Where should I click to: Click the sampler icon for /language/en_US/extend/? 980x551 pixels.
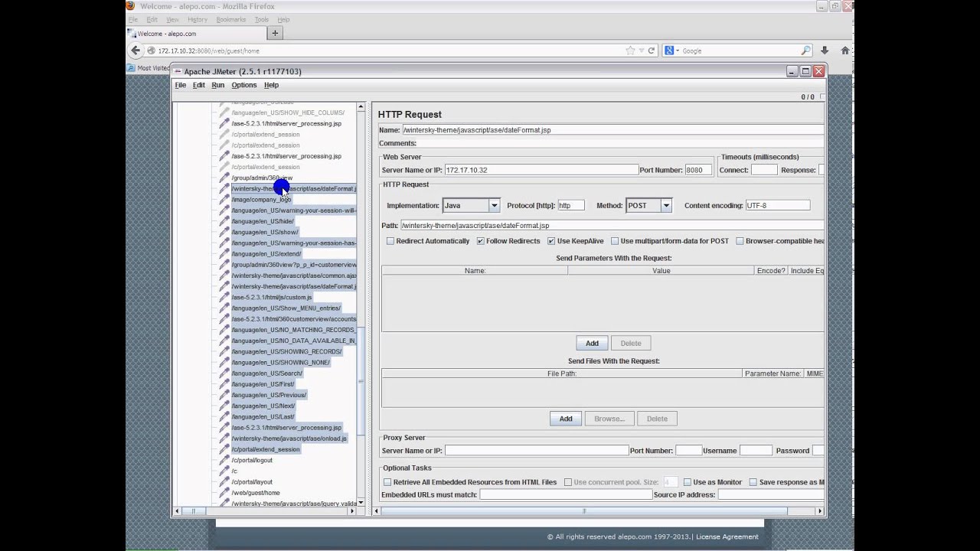tap(224, 253)
